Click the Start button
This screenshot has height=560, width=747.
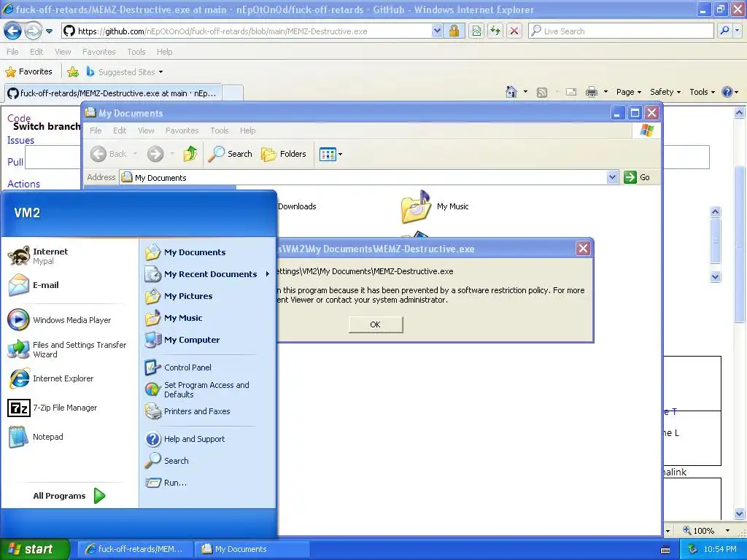(x=34, y=549)
